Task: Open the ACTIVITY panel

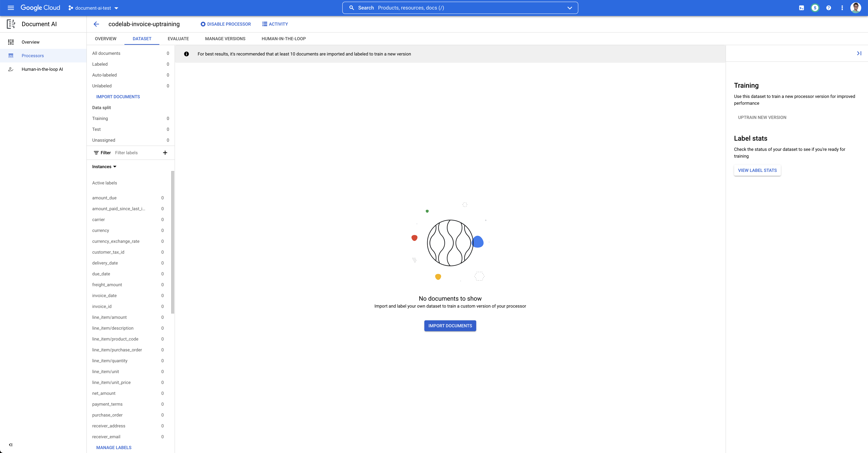Action: click(275, 24)
